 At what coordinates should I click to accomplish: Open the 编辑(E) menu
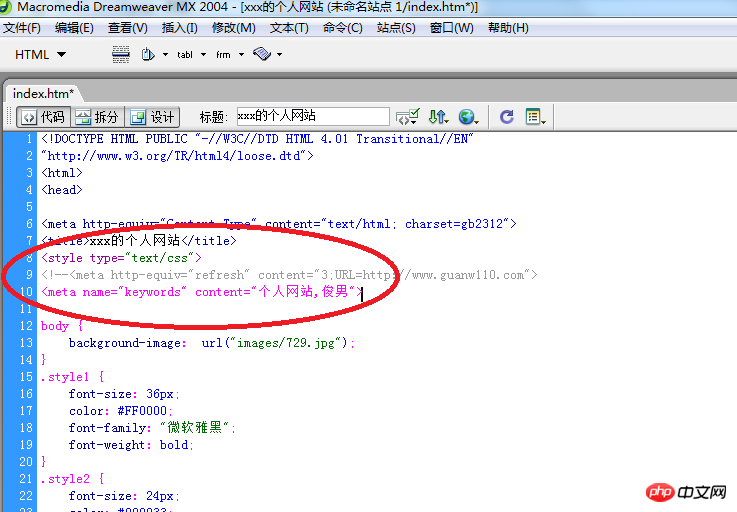pyautogui.click(x=74, y=28)
